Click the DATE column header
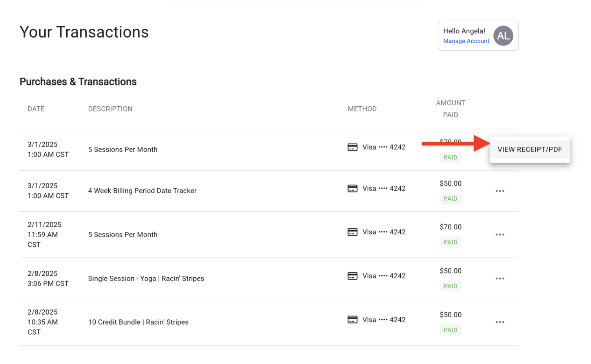The width and height of the screenshot is (591, 364). pos(36,109)
